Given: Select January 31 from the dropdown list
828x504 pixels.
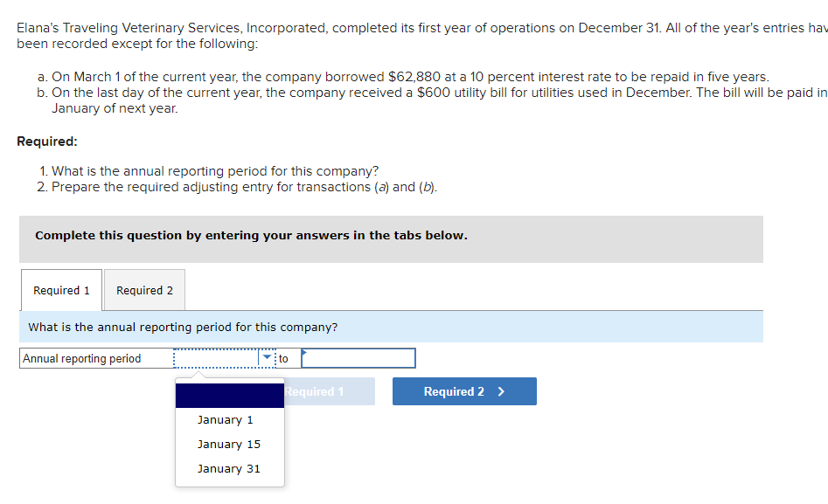Looking at the screenshot, I should pyautogui.click(x=229, y=468).
